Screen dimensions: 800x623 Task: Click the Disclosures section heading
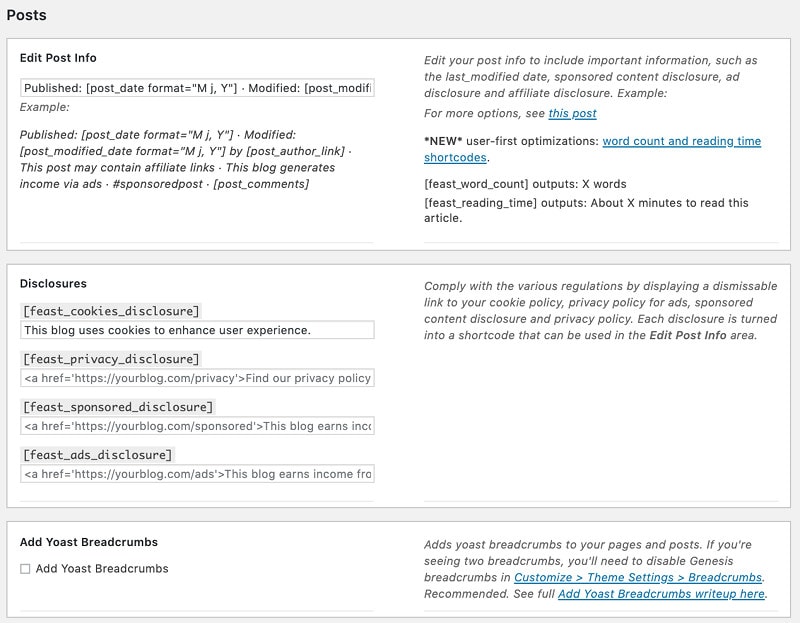coord(53,283)
